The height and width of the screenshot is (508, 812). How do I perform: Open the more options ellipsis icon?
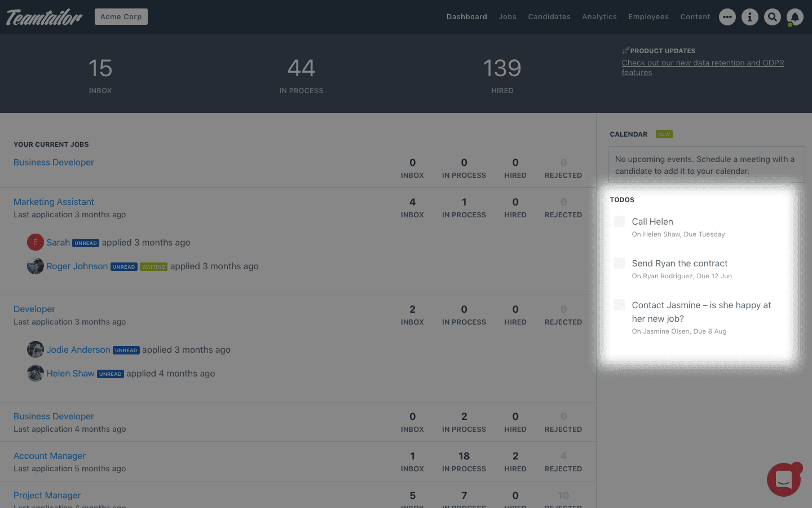(x=727, y=17)
